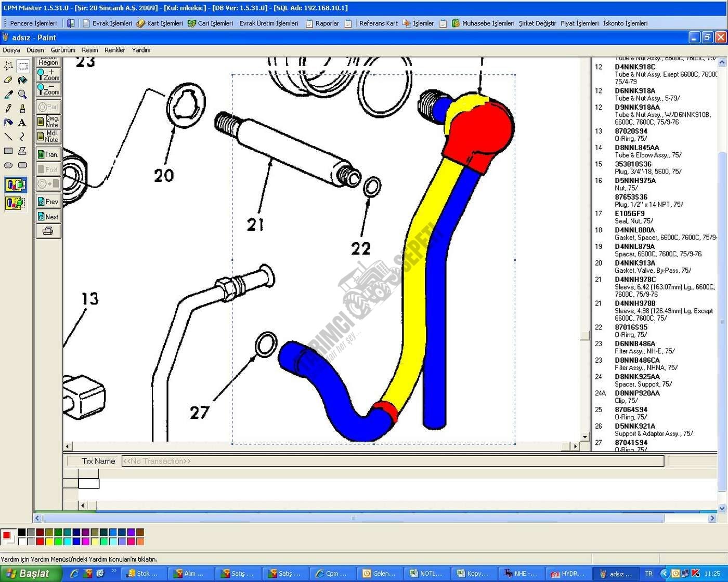Toggle the rectangular Select tool

click(22, 66)
